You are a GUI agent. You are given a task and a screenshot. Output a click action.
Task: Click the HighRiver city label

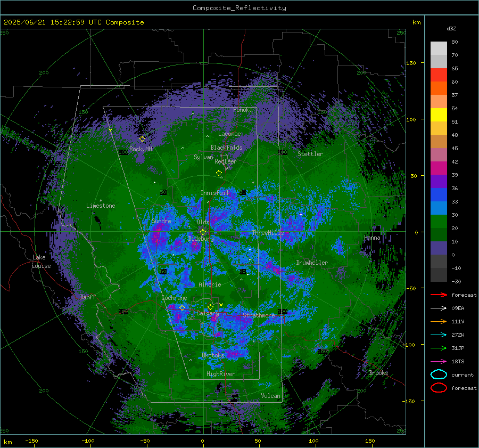(221, 374)
